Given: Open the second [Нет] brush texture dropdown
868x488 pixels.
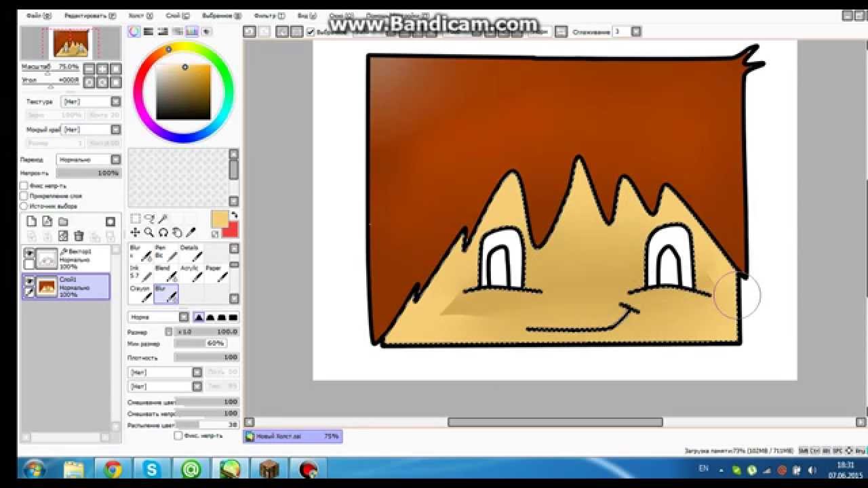Looking at the screenshot, I should pos(165,386).
